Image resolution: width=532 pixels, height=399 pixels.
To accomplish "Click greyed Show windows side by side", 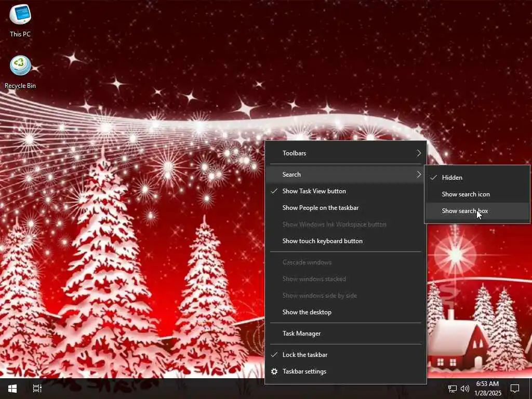I will [x=345, y=296].
